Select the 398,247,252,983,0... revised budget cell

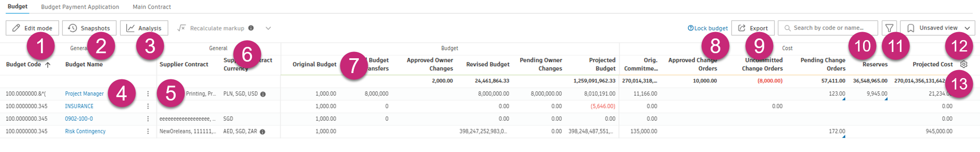click(483, 132)
